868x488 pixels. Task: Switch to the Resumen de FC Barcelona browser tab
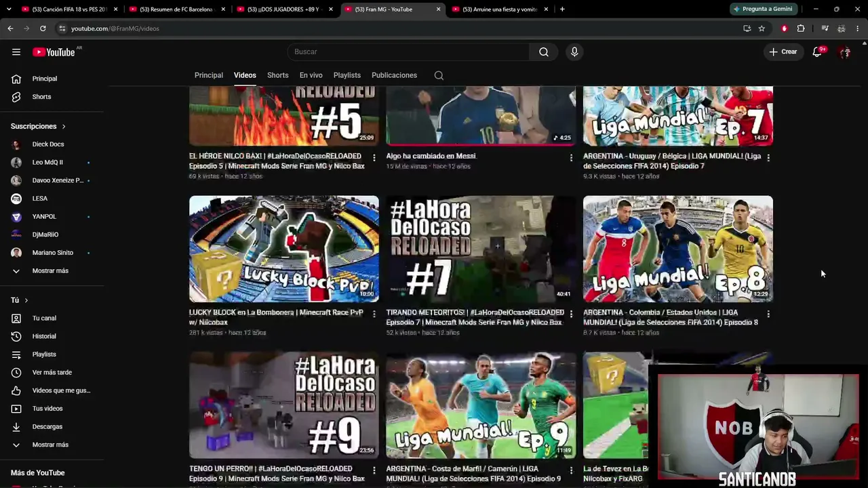(176, 9)
